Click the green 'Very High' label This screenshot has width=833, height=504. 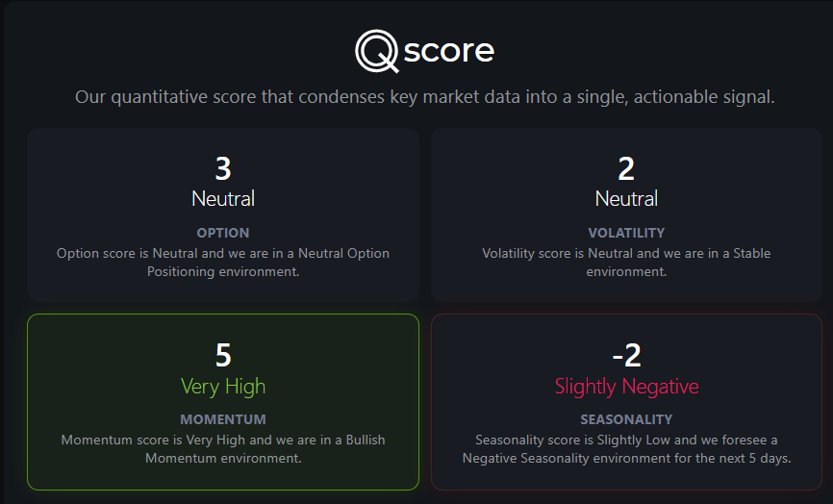pos(223,387)
